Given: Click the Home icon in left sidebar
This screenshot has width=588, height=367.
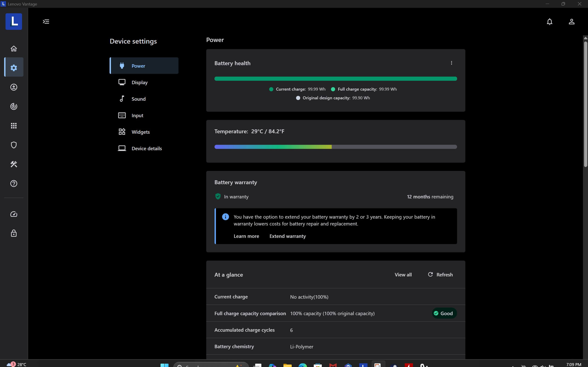Looking at the screenshot, I should (x=14, y=49).
